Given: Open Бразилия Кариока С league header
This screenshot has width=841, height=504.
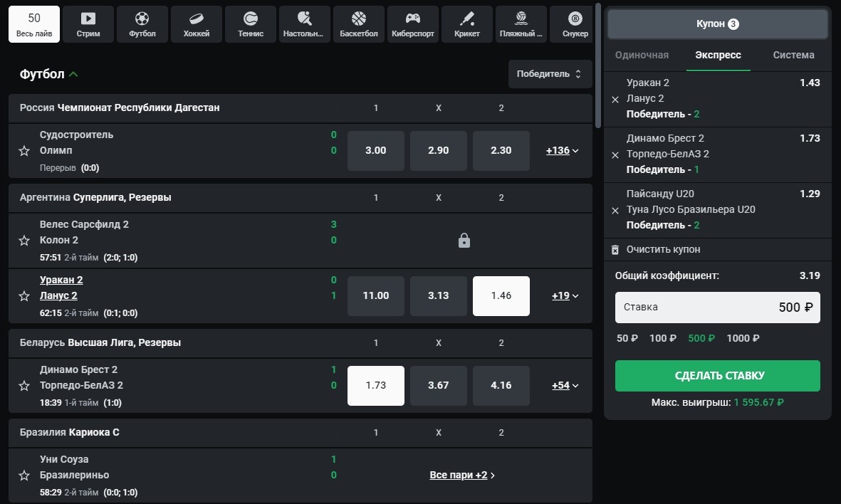Looking at the screenshot, I should click(301, 432).
